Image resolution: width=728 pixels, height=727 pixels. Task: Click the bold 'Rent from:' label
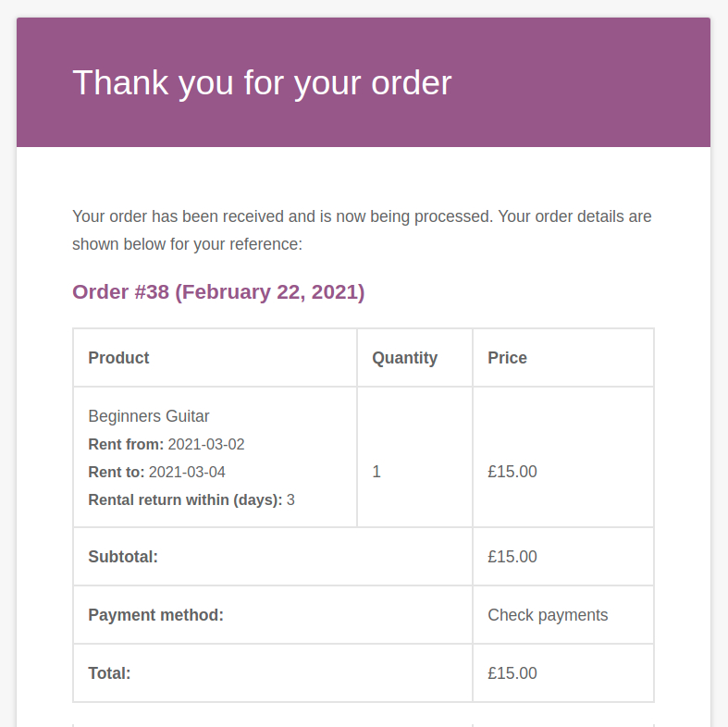[126, 444]
